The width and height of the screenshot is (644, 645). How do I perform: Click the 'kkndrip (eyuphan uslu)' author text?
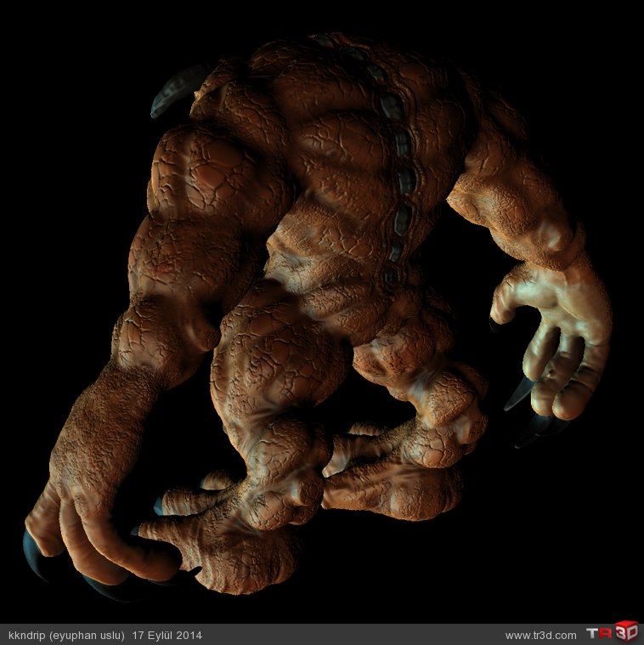[66, 635]
